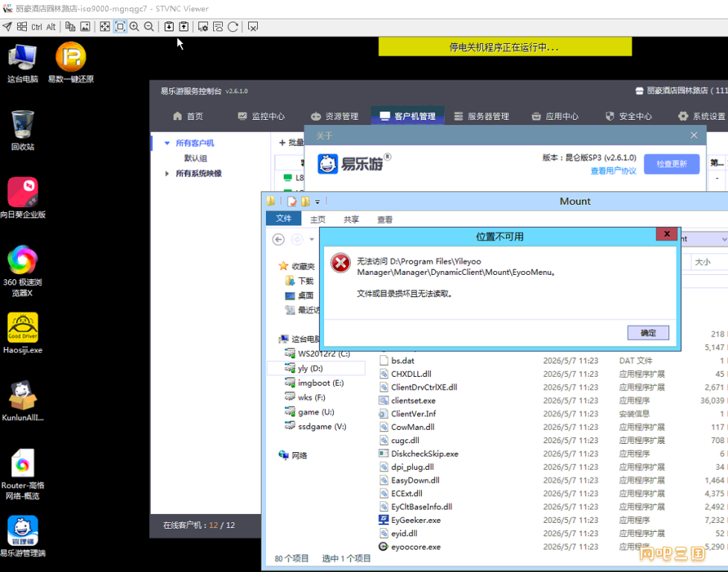Click the clipboard upload icon in VNC toolbar
728x572 pixels.
184,27
